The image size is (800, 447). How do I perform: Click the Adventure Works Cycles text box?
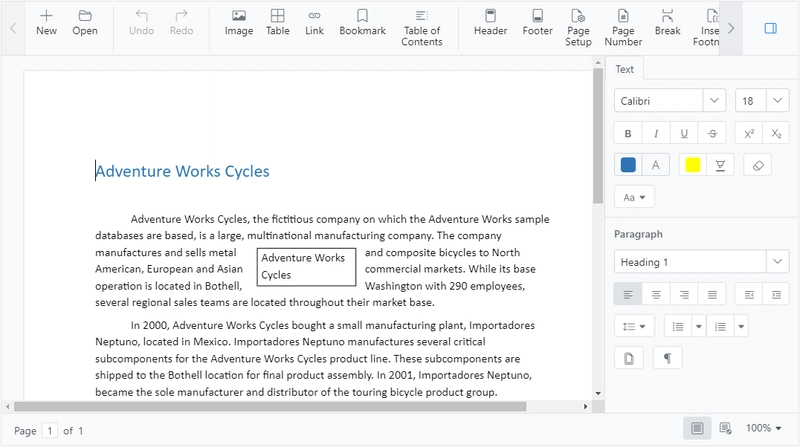click(x=306, y=266)
